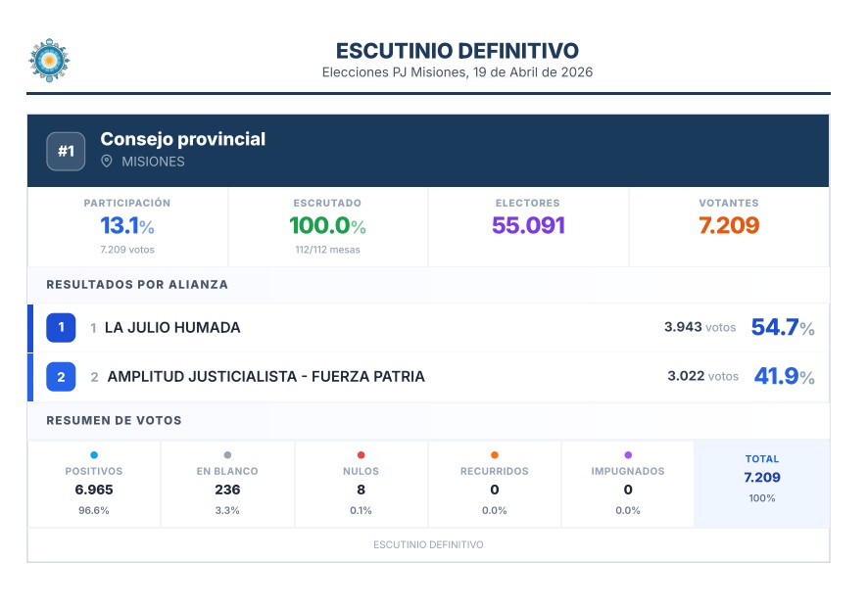The width and height of the screenshot is (868, 609).
Task: Click the TOTAL 7.209 summary cell
Action: tap(761, 478)
